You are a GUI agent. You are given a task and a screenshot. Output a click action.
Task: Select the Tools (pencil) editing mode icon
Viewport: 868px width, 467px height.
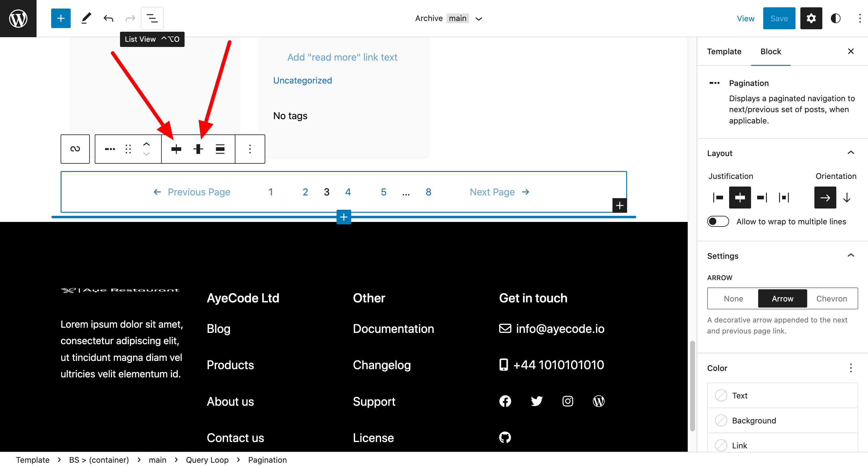(86, 18)
